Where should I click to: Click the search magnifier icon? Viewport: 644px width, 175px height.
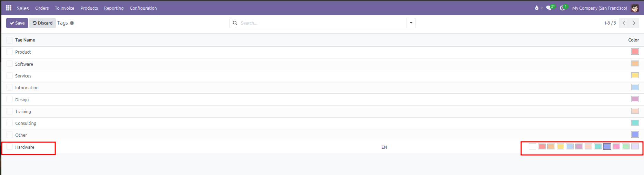(235, 23)
